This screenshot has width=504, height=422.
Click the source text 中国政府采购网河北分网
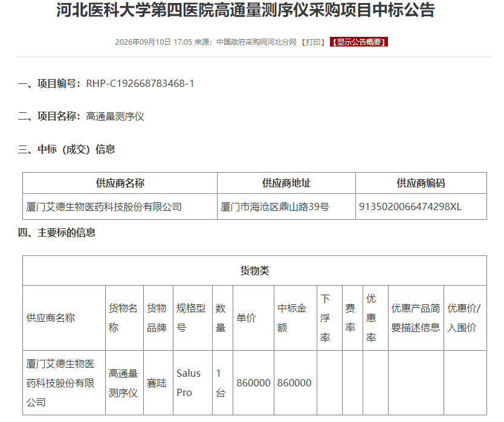tap(256, 42)
